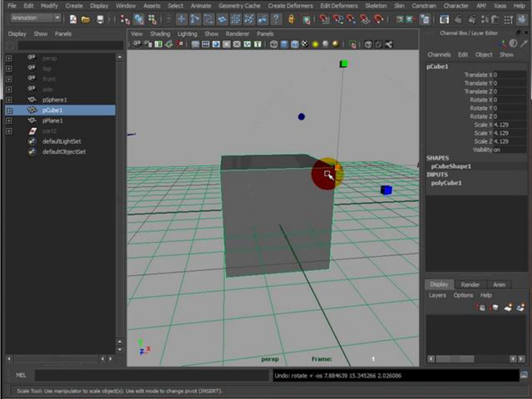Render the current frame
The image size is (532, 399).
pyautogui.click(x=458, y=19)
